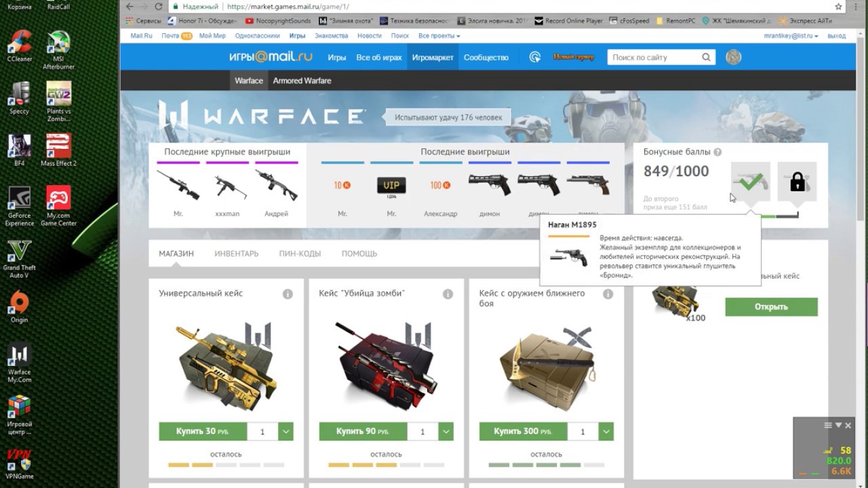Buy Универсальный кейс for 30 руб
The height and width of the screenshot is (488, 868).
click(x=203, y=432)
